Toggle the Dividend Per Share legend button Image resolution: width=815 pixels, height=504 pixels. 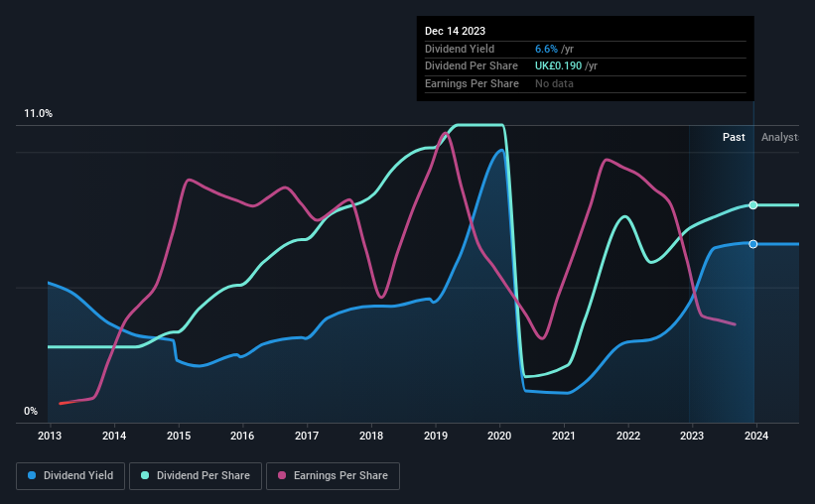tap(196, 476)
